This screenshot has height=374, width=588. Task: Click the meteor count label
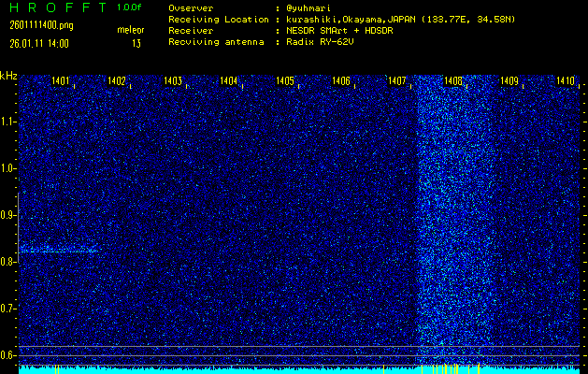pos(131,30)
